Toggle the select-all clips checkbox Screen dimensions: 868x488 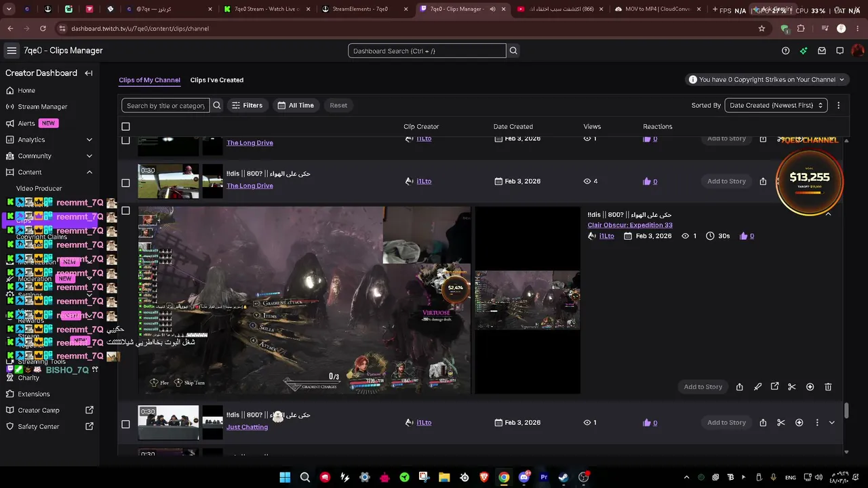[x=125, y=127]
